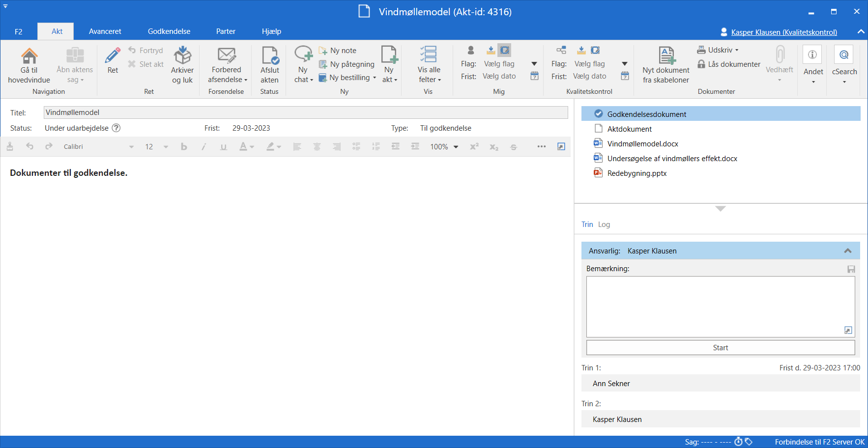868x448 pixels.
Task: Click Lås dokumenter padlock
Action: 701,64
